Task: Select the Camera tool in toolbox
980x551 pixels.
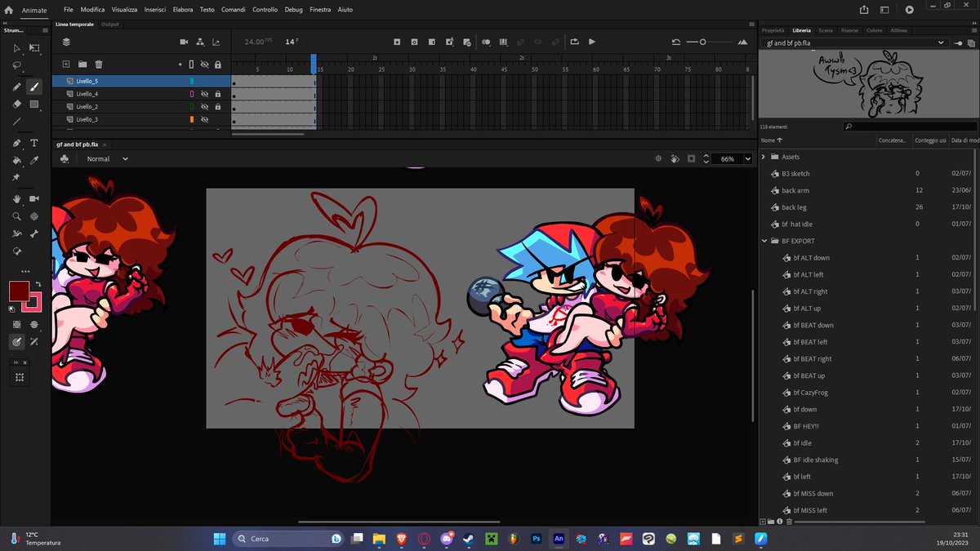Action: coord(34,199)
